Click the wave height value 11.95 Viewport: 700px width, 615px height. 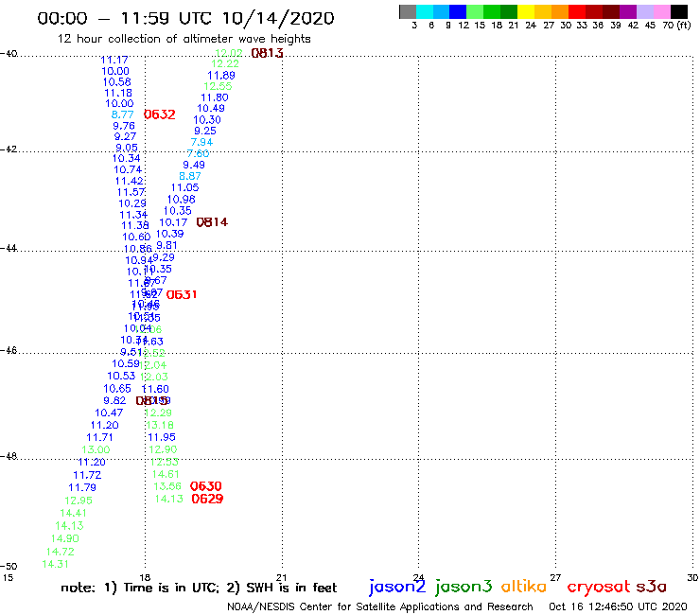pyautogui.click(x=162, y=437)
